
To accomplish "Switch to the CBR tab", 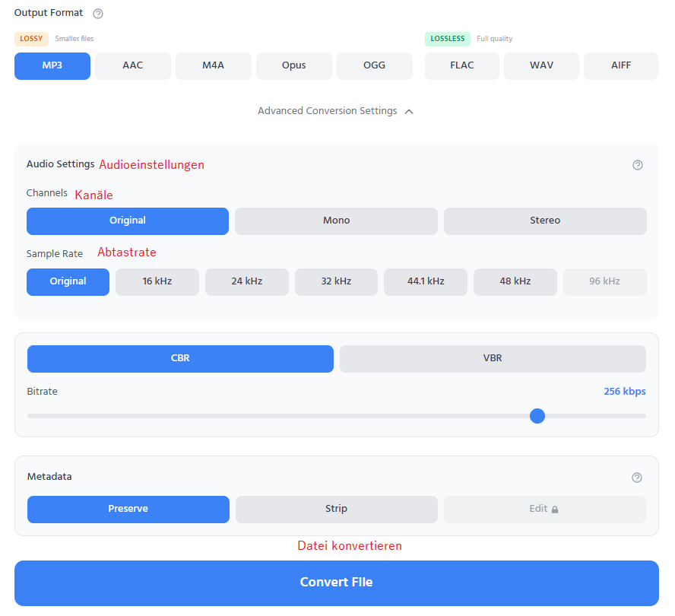I will point(180,358).
